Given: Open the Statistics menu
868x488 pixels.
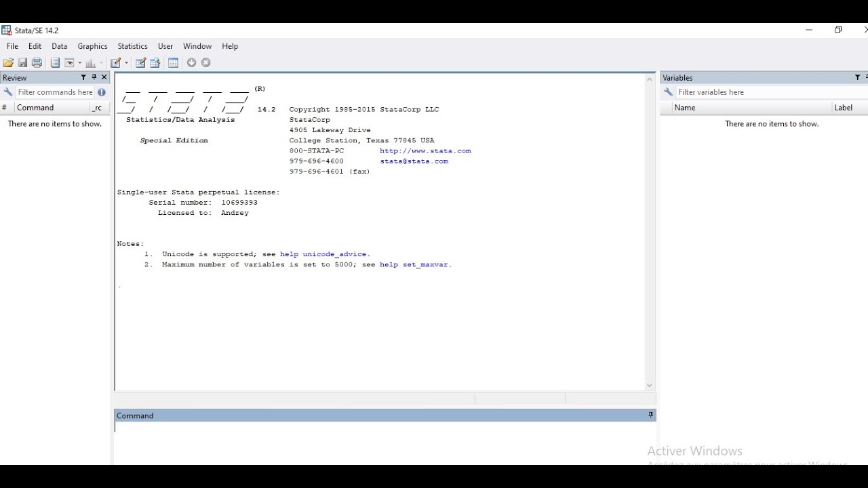Looking at the screenshot, I should [132, 46].
